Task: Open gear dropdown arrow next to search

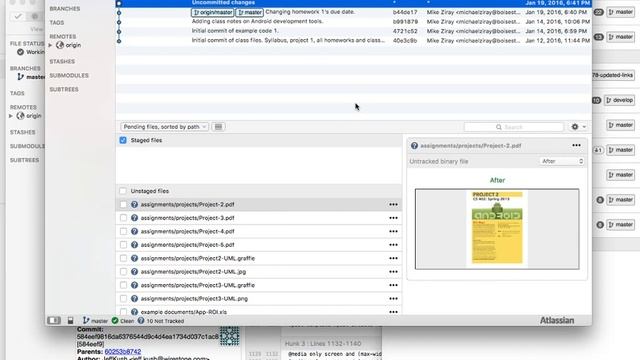Action: pyautogui.click(x=584, y=127)
